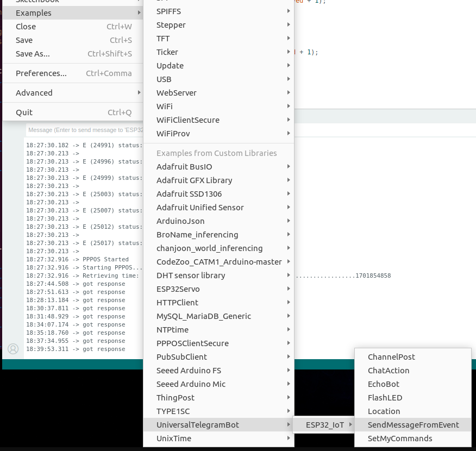The height and width of the screenshot is (451, 476).
Task: Open Seeed Arduino Mic examples
Action: click(x=218, y=384)
